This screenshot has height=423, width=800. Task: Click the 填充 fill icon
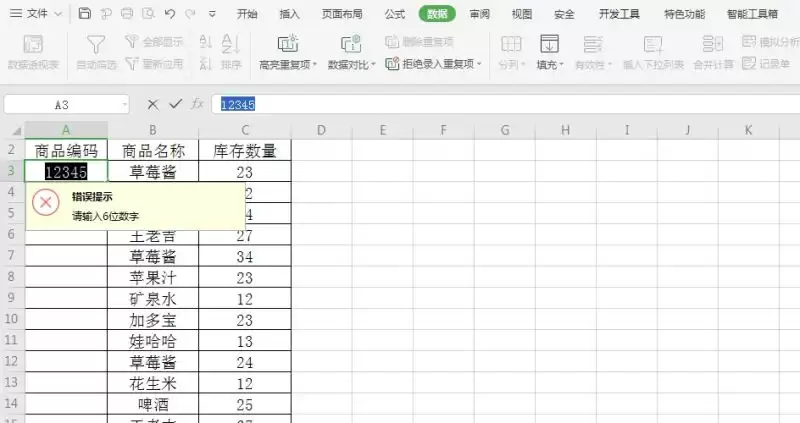click(549, 53)
